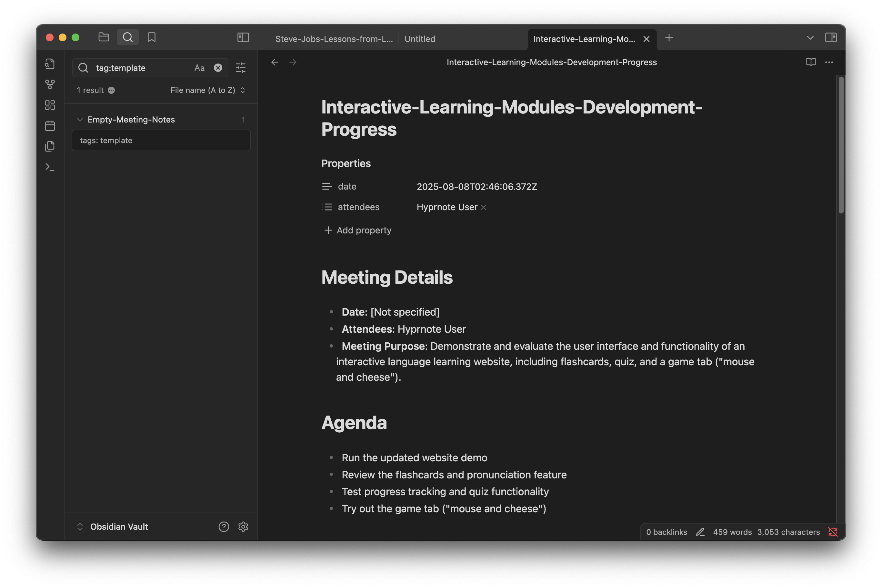Toggle the search settings filter icon

click(x=240, y=68)
